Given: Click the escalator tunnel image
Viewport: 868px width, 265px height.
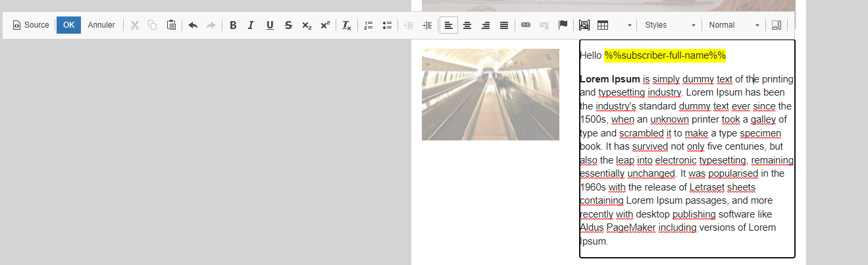Looking at the screenshot, I should (490, 94).
